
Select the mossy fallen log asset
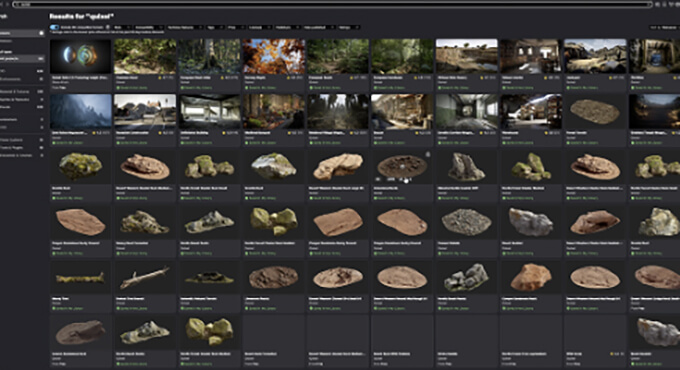[x=80, y=277]
